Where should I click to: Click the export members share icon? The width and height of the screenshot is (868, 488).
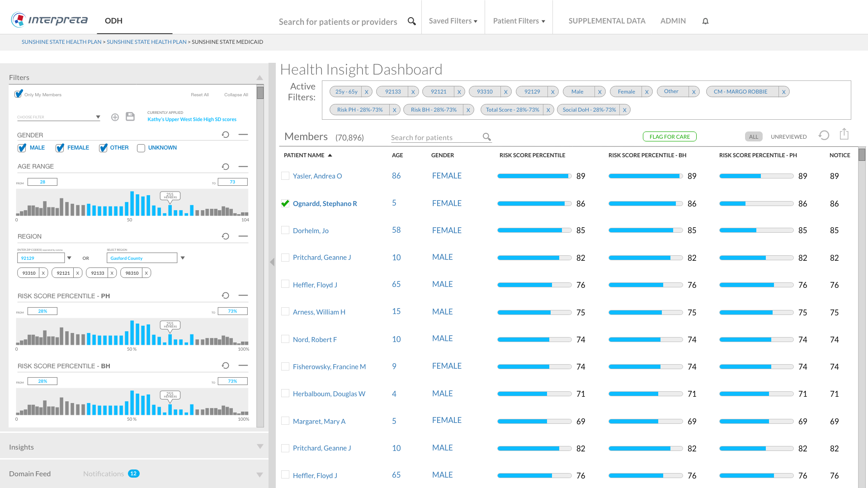(x=844, y=134)
